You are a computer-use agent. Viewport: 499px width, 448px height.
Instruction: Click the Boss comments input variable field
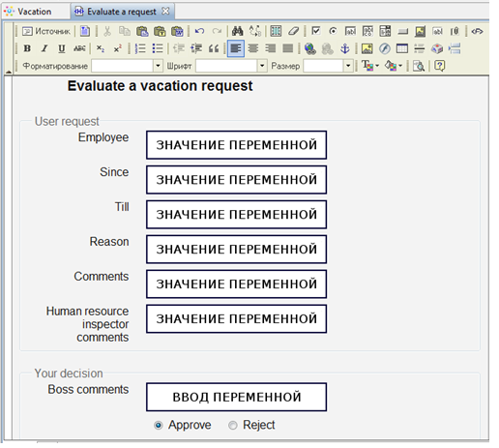pyautogui.click(x=236, y=397)
